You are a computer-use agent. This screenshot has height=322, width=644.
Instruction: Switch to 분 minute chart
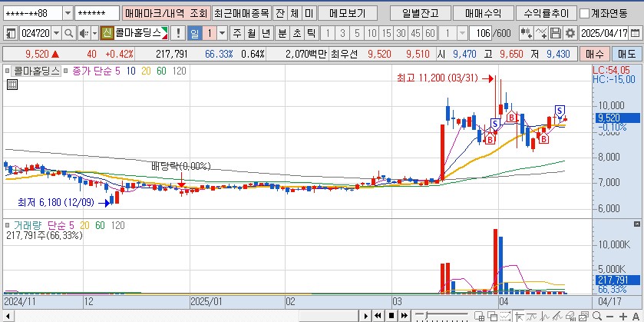point(282,33)
